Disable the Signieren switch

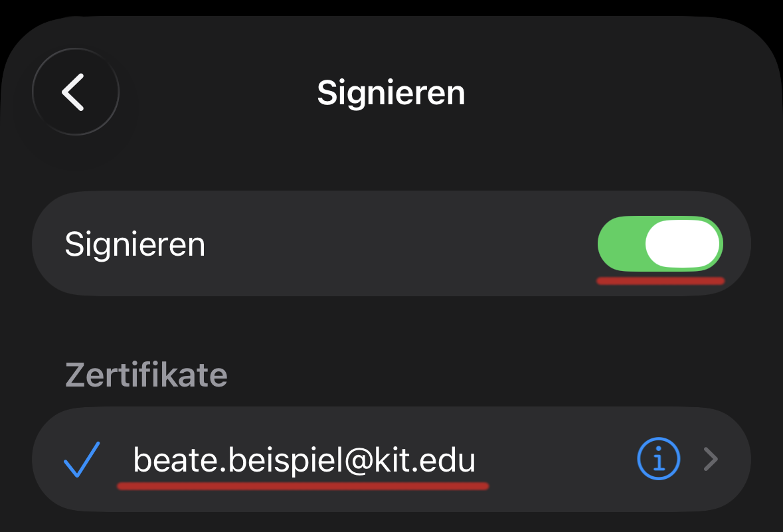pos(660,244)
